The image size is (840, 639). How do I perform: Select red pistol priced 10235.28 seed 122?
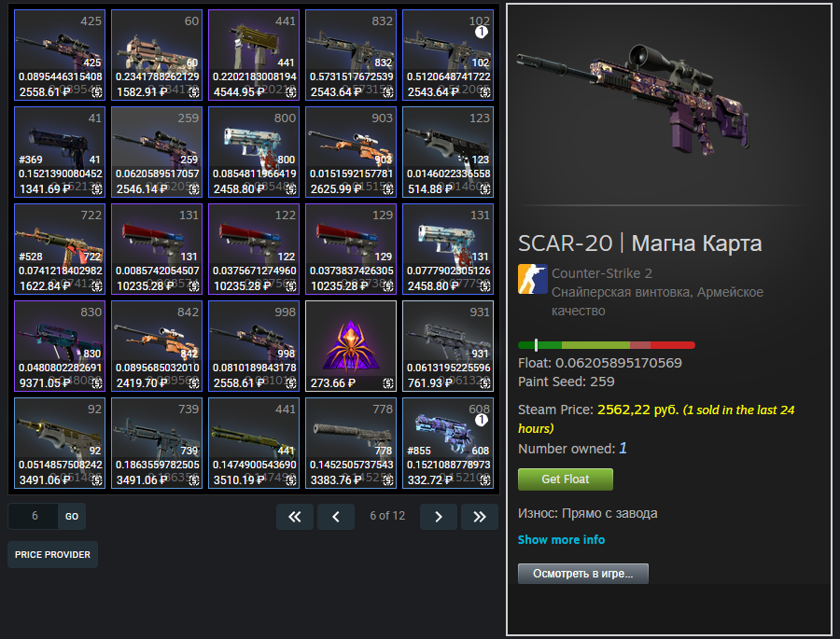click(254, 249)
